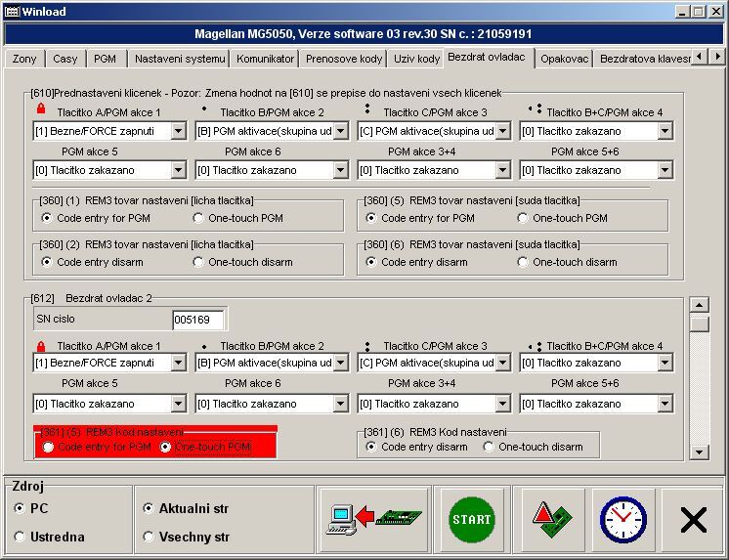This screenshot has height=560, width=729.
Task: Click the scroll-down arrow of the remote list
Action: (699, 452)
